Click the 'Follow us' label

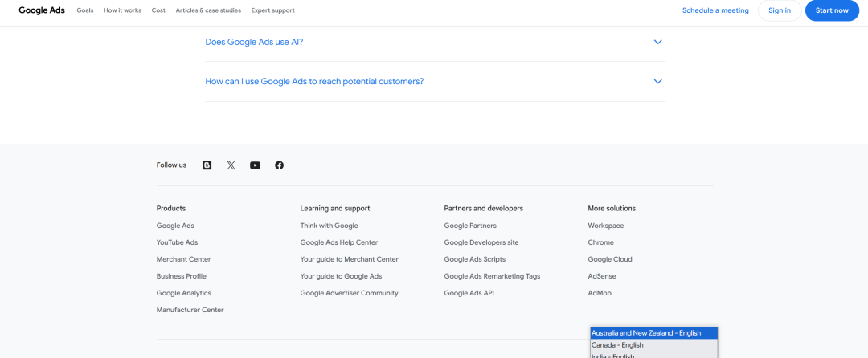tap(172, 165)
